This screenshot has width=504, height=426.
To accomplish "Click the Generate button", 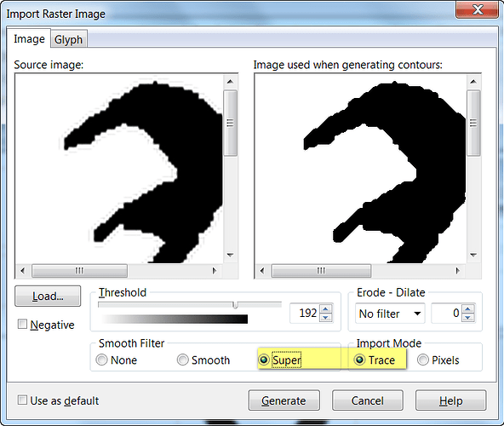I will 283,400.
